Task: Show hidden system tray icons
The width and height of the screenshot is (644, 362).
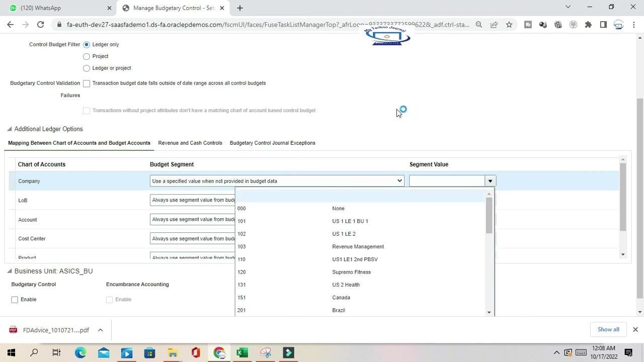Action: coord(556,352)
